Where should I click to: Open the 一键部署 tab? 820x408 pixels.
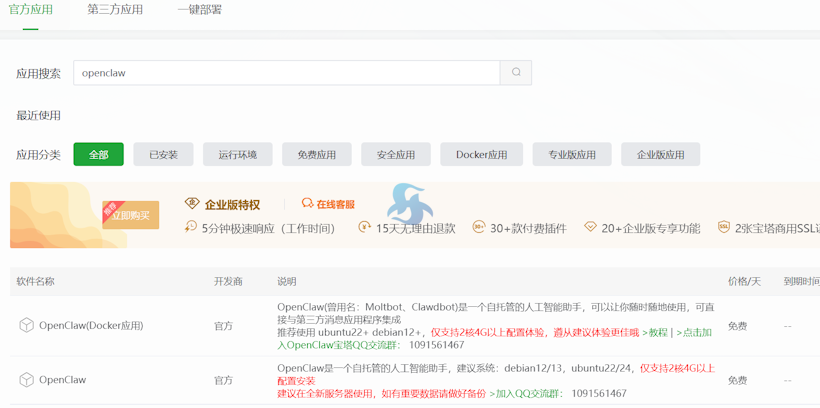tap(199, 10)
